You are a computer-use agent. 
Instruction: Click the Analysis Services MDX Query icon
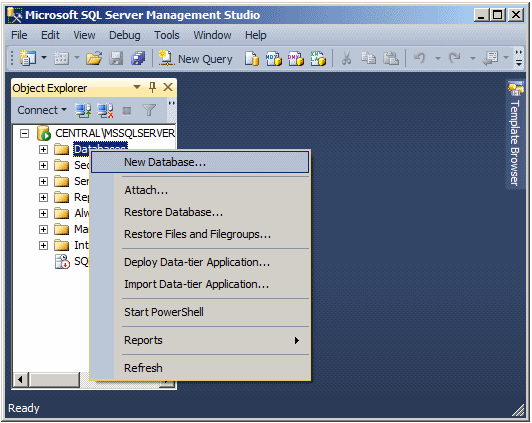pyautogui.click(x=274, y=59)
